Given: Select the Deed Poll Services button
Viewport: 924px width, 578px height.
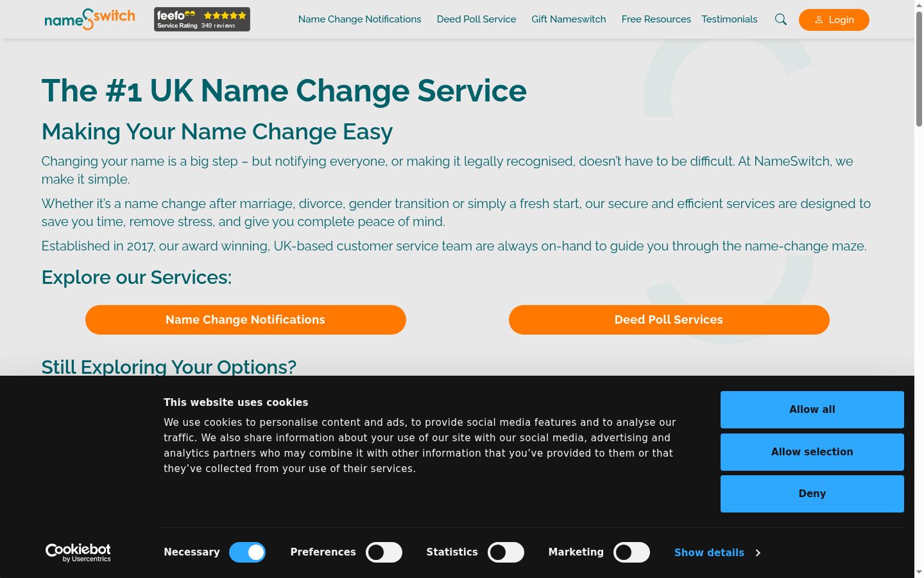Looking at the screenshot, I should click(x=669, y=320).
